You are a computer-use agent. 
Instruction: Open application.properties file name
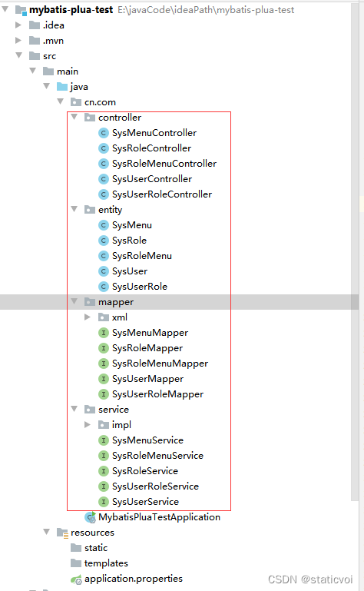click(x=134, y=579)
